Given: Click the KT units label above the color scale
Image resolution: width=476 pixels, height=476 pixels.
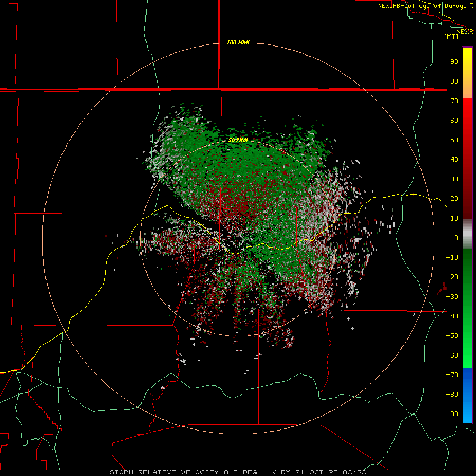Looking at the screenshot, I should pyautogui.click(x=452, y=36).
